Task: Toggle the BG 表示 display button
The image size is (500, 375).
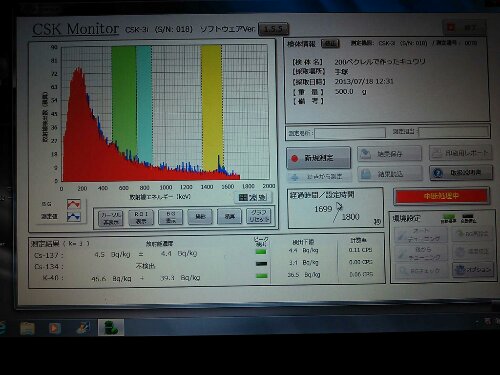Action: [x=171, y=217]
